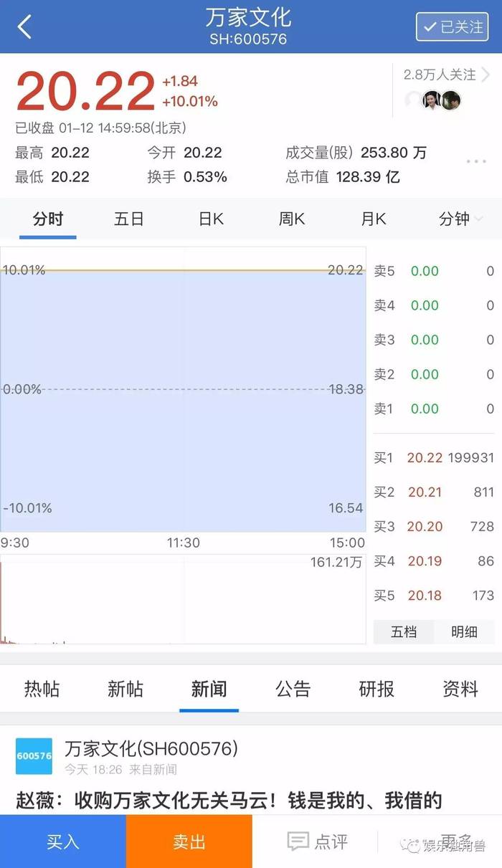Select the 买1 20.22 bid row
This screenshot has width=502, height=868.
(434, 457)
